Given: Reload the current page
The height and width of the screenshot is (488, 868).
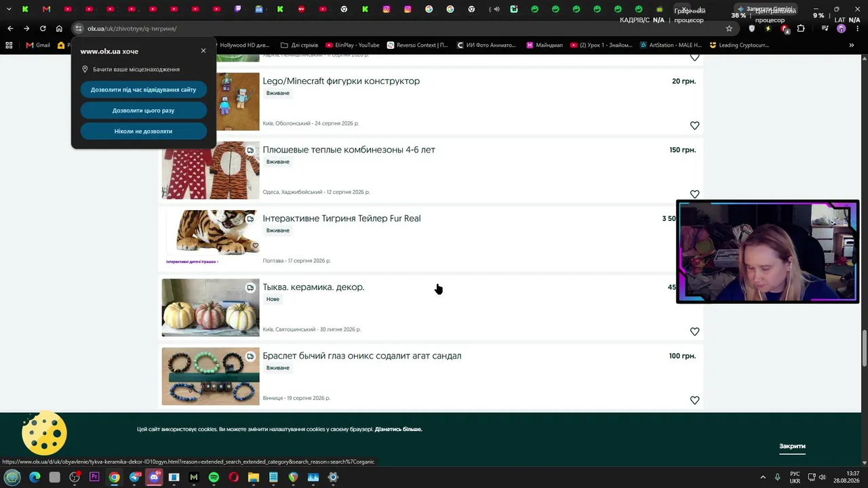Looking at the screenshot, I should pos(43,28).
